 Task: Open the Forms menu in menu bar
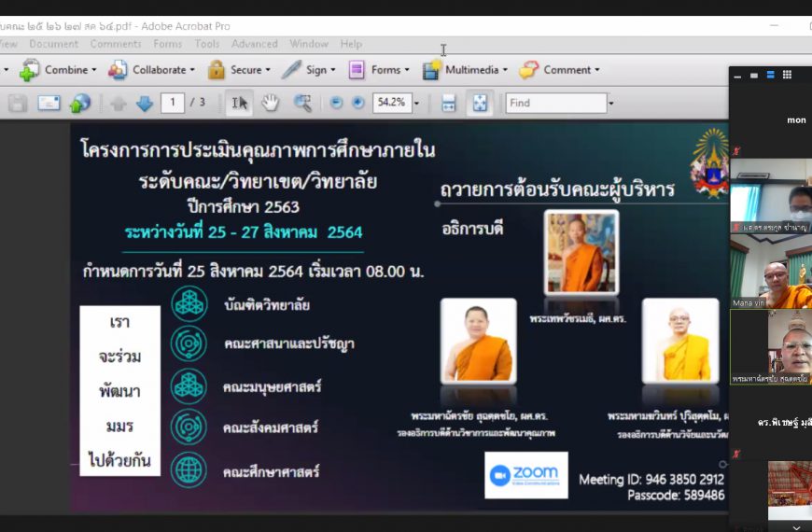click(x=168, y=44)
